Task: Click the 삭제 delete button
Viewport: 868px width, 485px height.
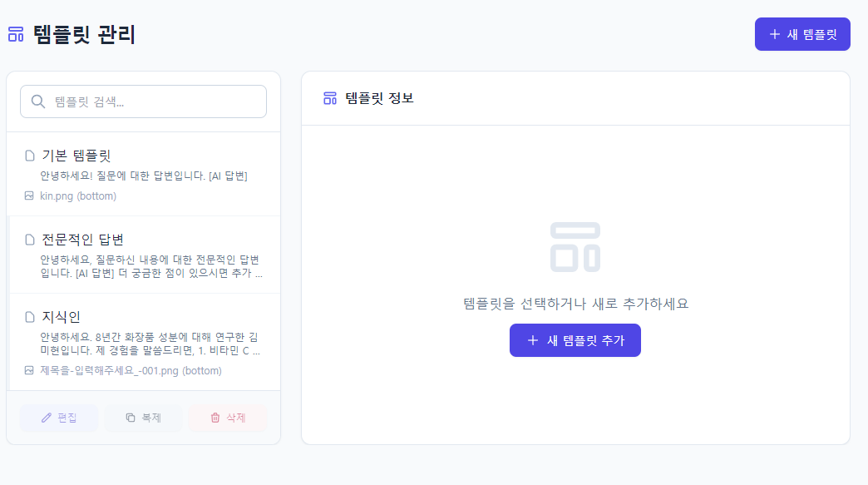Action: (228, 418)
